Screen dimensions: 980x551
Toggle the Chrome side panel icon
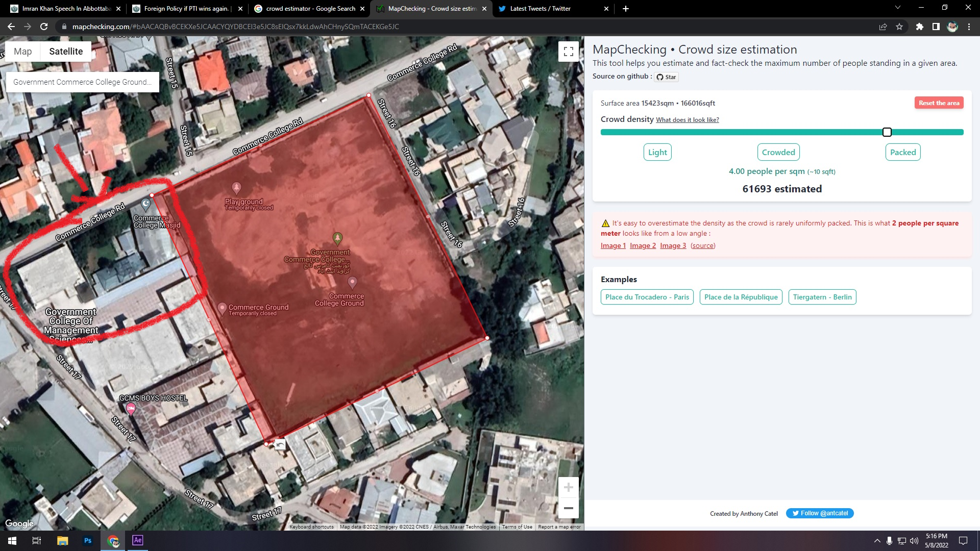point(936,27)
